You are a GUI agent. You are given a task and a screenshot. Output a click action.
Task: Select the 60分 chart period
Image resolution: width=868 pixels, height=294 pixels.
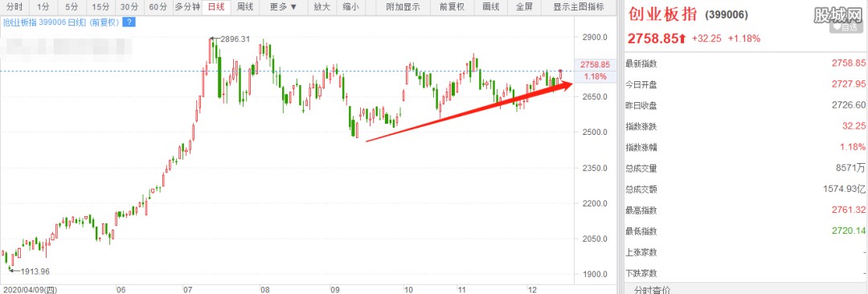coord(158,7)
